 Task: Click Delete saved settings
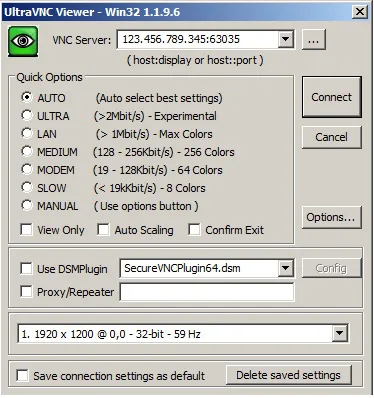pyautogui.click(x=289, y=375)
